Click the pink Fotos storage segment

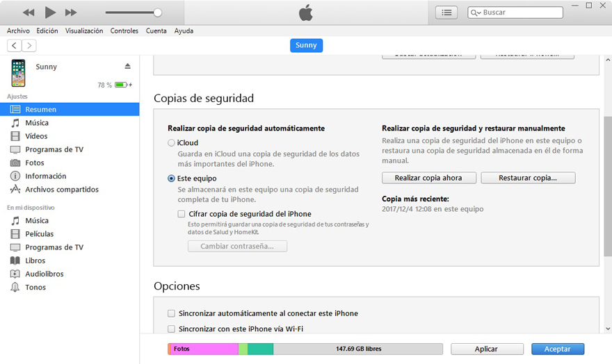(x=204, y=349)
